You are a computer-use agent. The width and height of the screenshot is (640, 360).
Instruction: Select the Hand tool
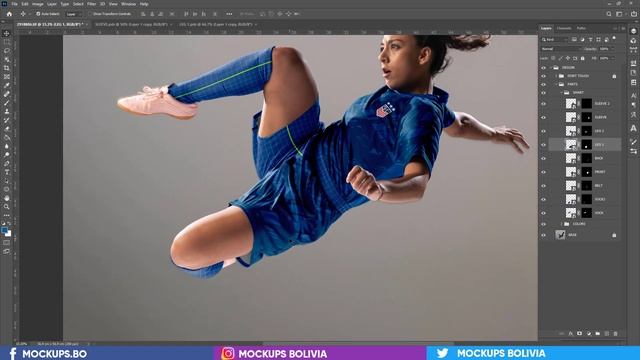coord(7,198)
